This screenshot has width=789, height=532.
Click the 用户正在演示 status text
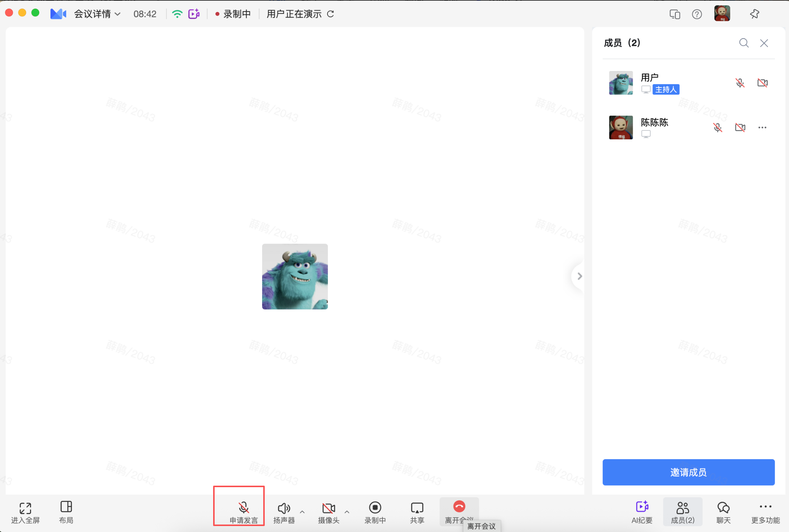pyautogui.click(x=294, y=14)
